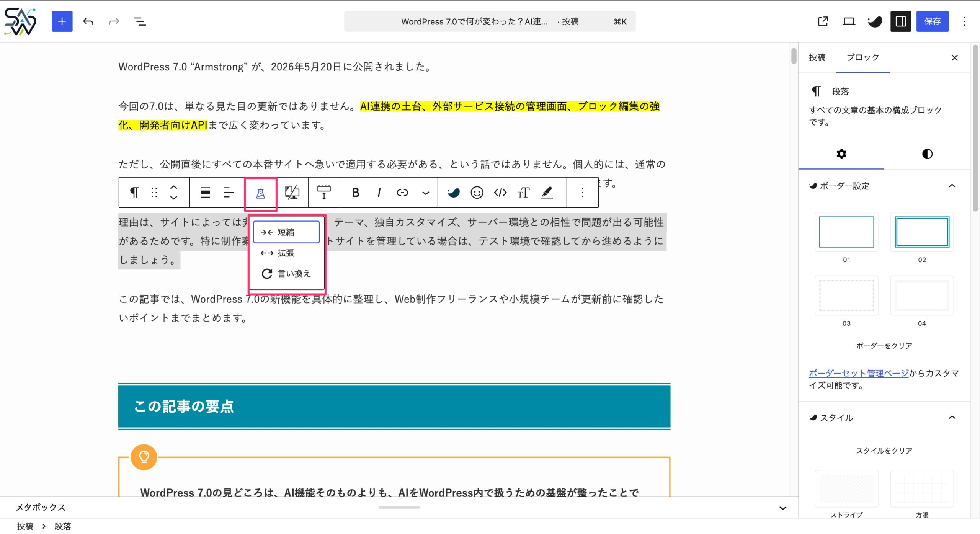Open the SWELL inline decoration tool
Viewport: 980px width, 534px height.
(x=454, y=193)
